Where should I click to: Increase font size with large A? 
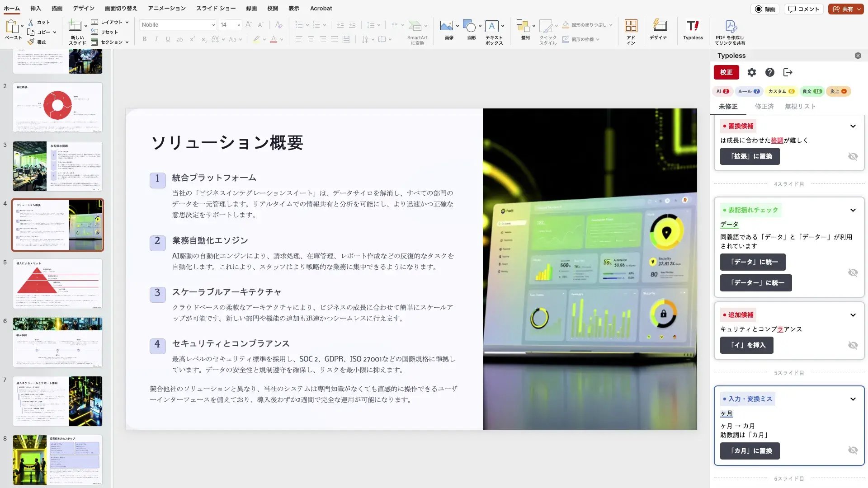click(249, 25)
